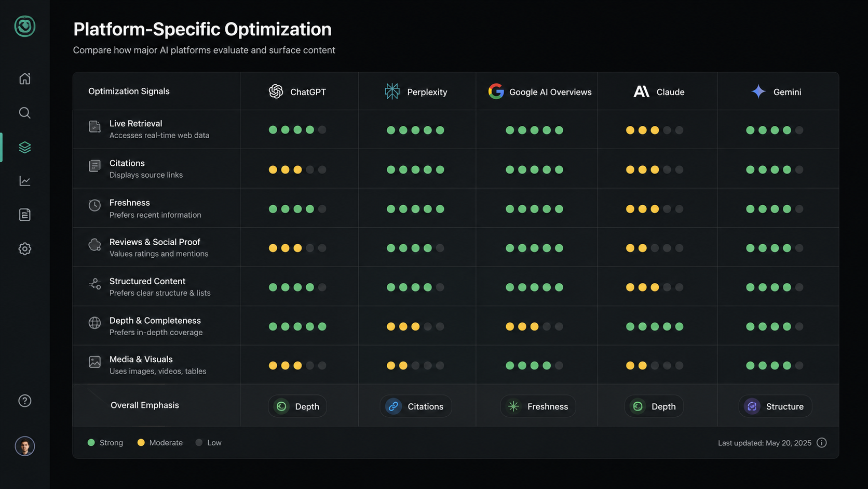This screenshot has width=868, height=489.
Task: Click the Claude logo icon
Action: 642,91
